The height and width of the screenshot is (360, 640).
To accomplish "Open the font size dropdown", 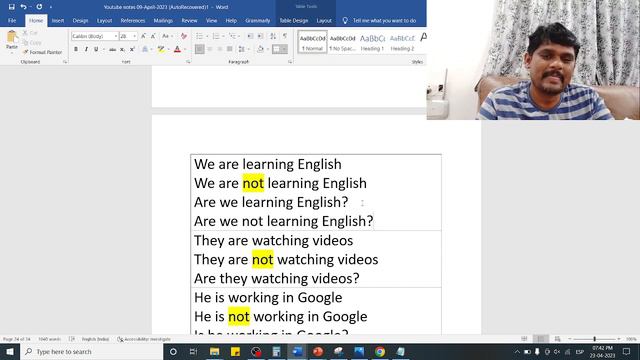I will (134, 36).
